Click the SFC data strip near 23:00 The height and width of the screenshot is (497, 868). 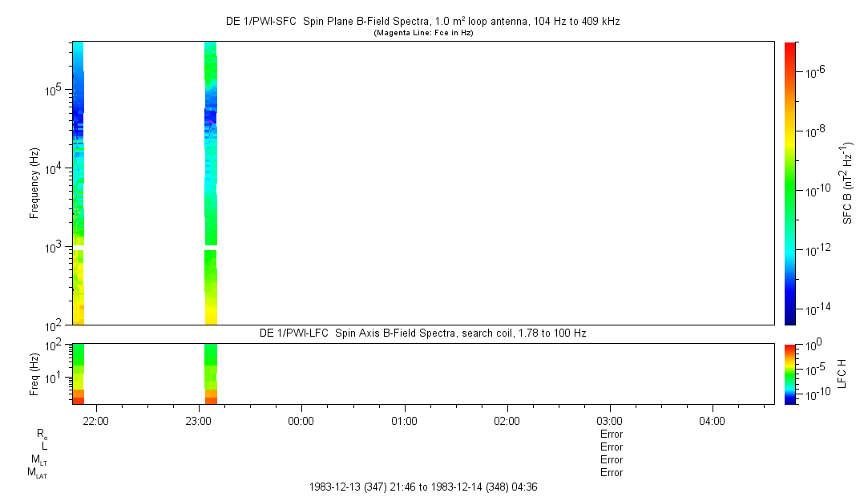[211, 160]
